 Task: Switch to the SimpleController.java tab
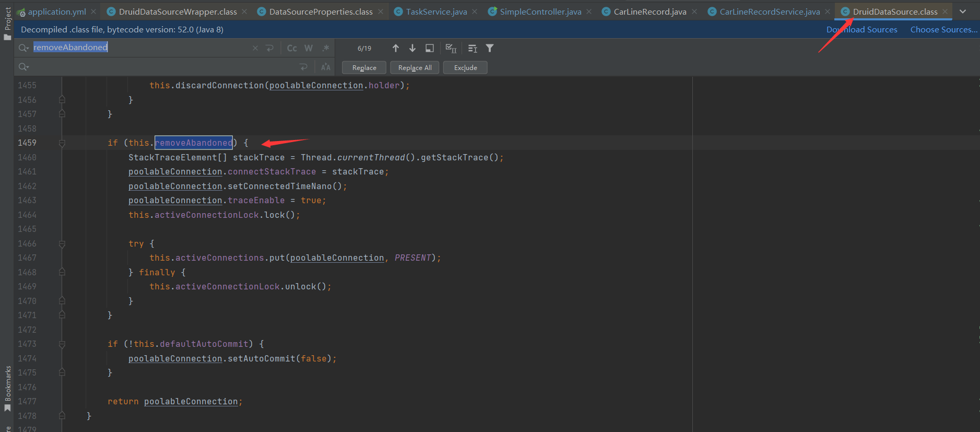click(x=540, y=11)
